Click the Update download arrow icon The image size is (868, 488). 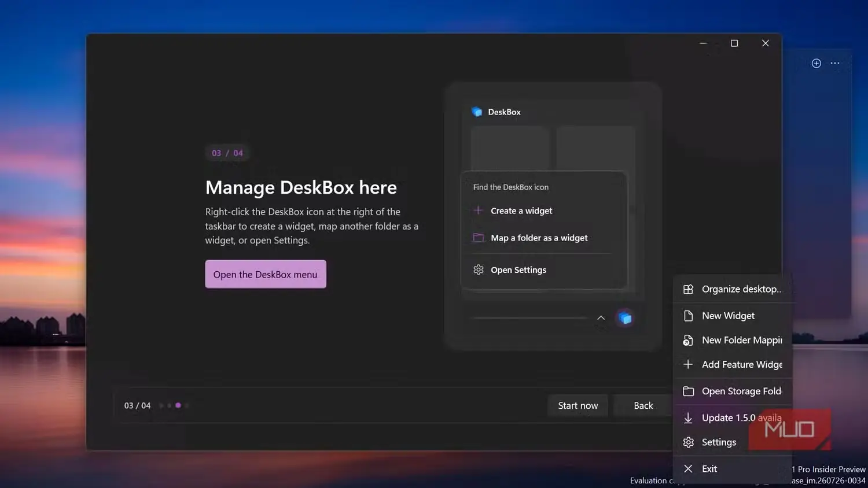click(x=688, y=417)
